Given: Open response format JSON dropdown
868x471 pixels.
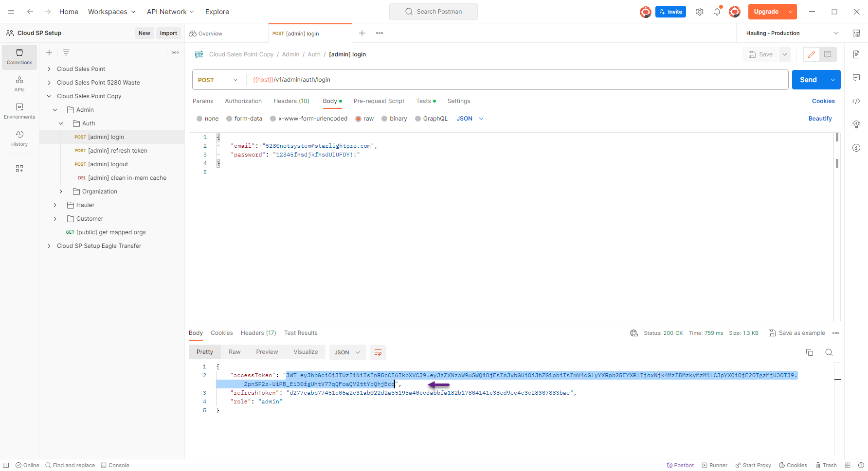Looking at the screenshot, I should pos(347,352).
